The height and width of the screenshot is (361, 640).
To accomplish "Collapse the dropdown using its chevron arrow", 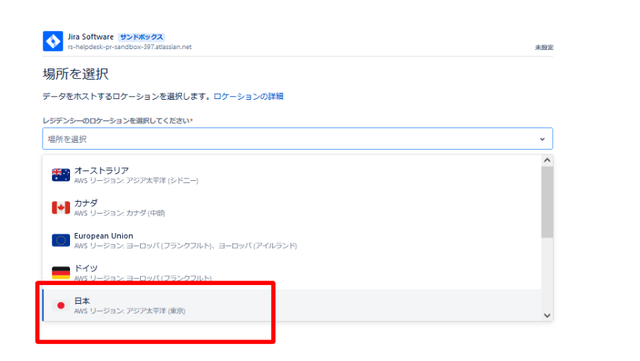I will pos(542,139).
